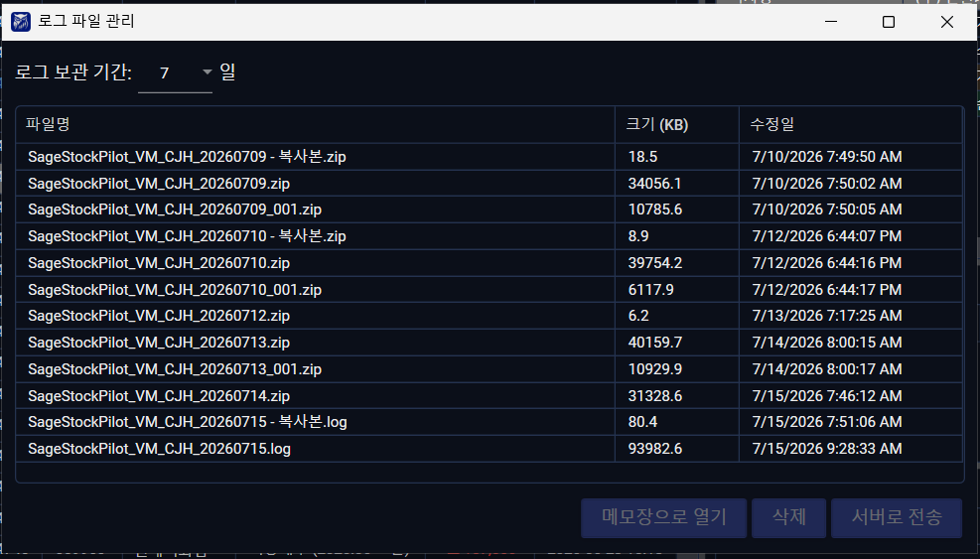Click the date 7/13/2026 7:17:25 AM
The image size is (980, 559).
tap(827, 316)
